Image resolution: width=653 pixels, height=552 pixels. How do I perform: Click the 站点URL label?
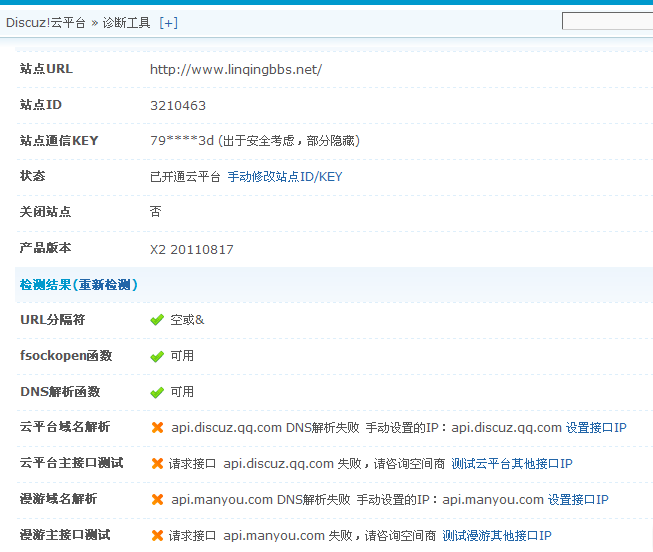coord(46,69)
